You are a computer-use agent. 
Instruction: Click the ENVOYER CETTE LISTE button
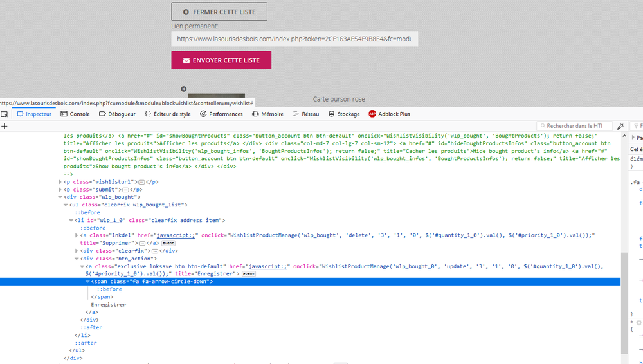click(221, 60)
